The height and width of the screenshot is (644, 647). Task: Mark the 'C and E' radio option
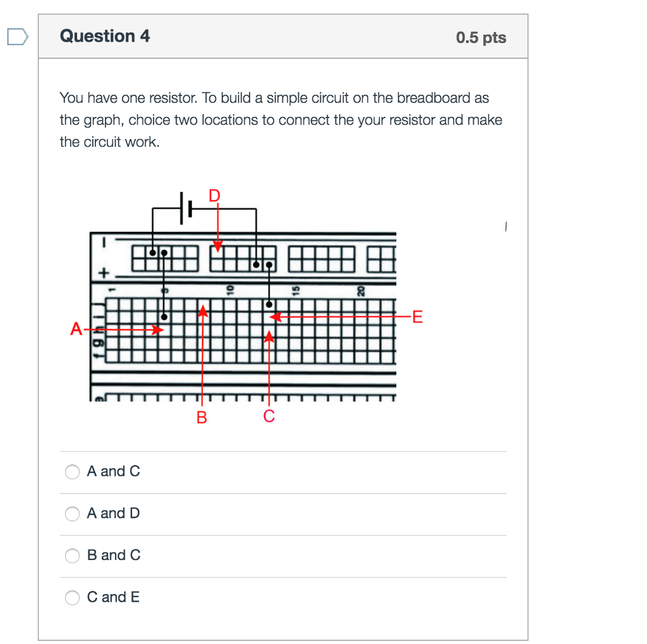pos(73,597)
